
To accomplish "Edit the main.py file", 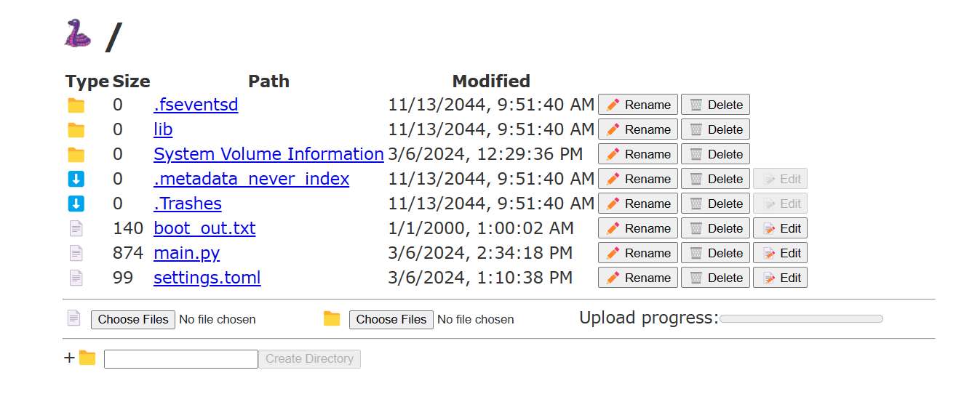I will coord(780,253).
